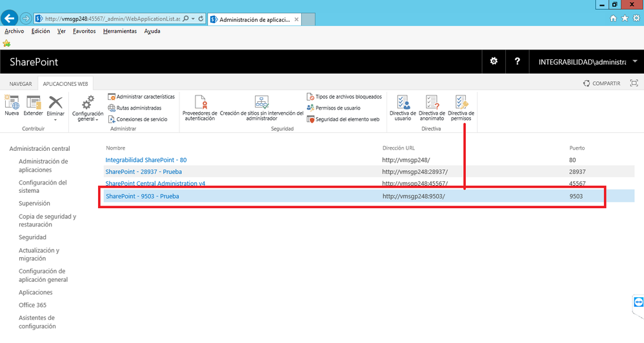Click Directiva de usuario icon
The height and width of the screenshot is (343, 644).
click(x=403, y=103)
